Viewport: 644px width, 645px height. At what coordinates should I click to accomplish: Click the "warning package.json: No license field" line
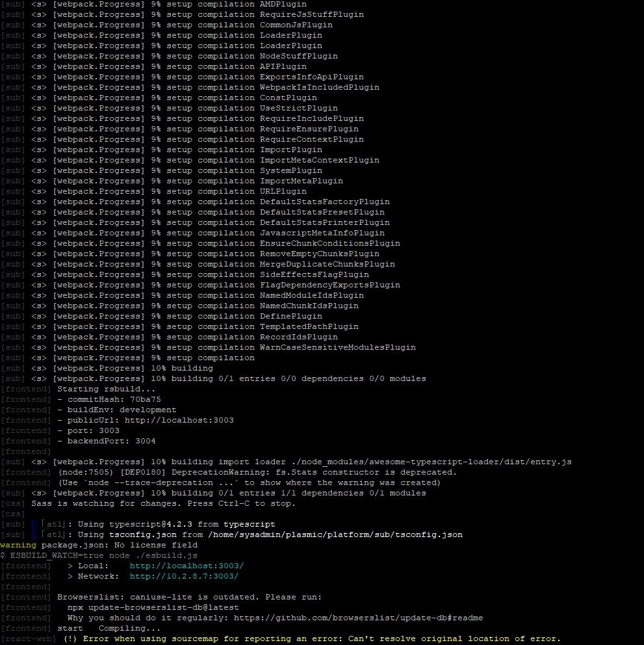point(99,545)
